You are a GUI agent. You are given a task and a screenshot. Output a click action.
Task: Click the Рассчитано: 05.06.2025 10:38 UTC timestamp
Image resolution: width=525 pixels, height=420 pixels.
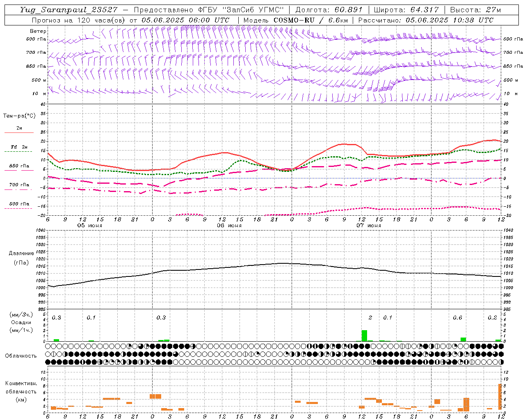click(426, 20)
